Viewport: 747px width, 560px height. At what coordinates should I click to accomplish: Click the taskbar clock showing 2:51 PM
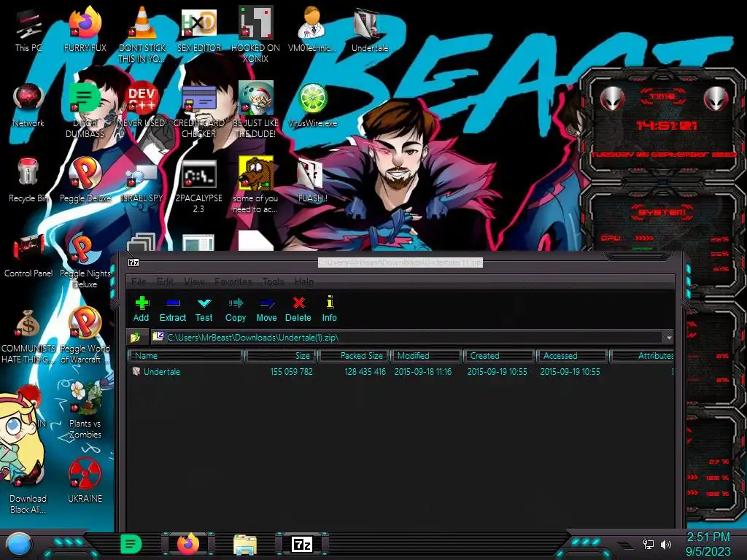(708, 544)
